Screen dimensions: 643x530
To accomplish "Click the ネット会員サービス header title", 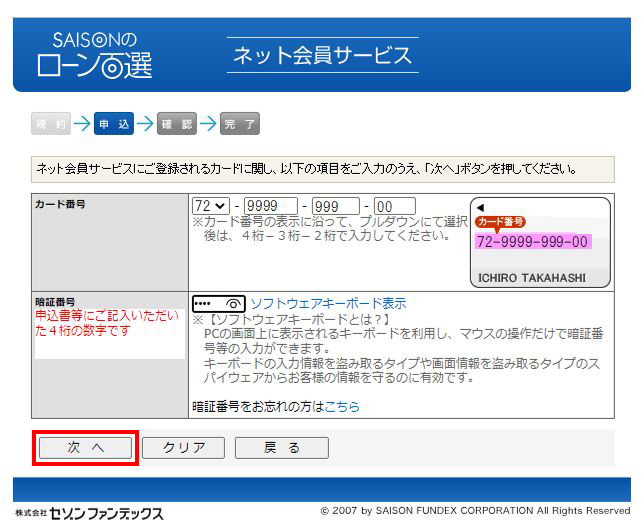I will tap(322, 55).
